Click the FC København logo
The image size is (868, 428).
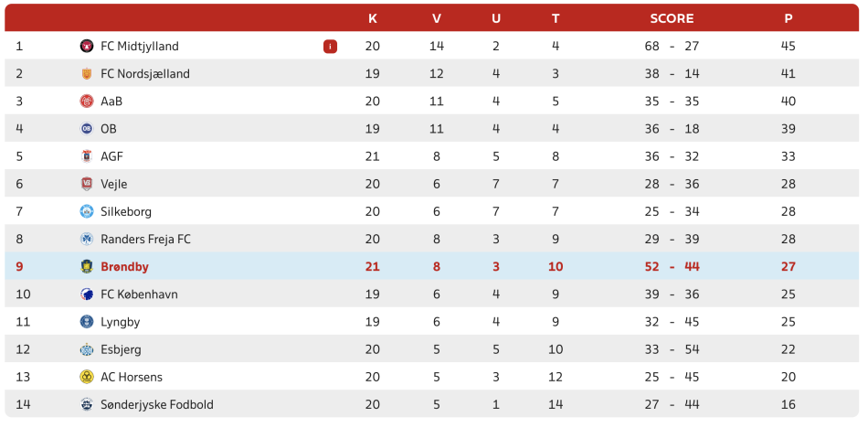click(87, 294)
